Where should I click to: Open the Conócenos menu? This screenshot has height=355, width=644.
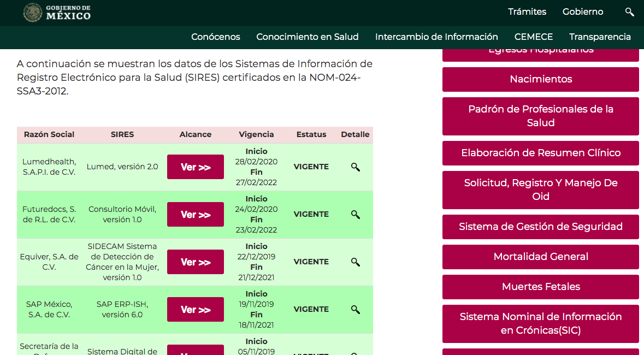[x=216, y=37]
